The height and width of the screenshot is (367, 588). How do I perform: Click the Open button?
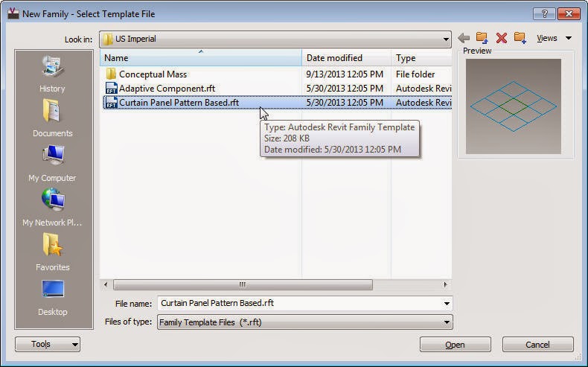click(x=455, y=345)
